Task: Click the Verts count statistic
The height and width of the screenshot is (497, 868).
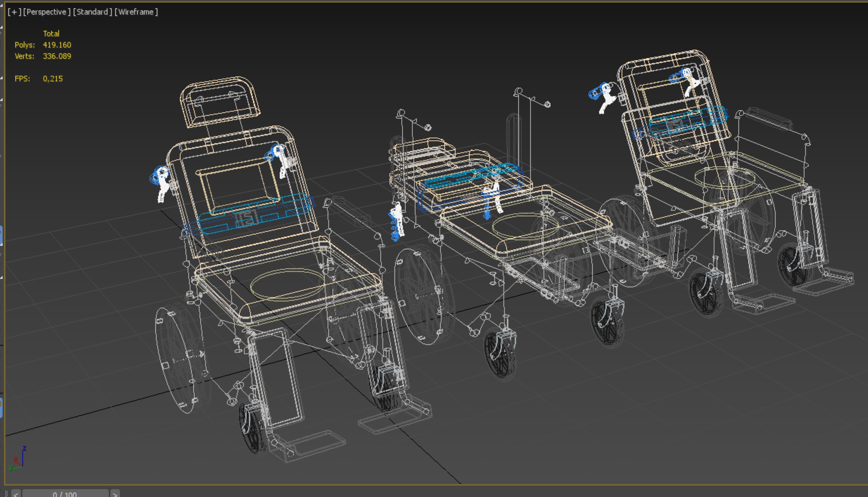Action: tap(57, 56)
